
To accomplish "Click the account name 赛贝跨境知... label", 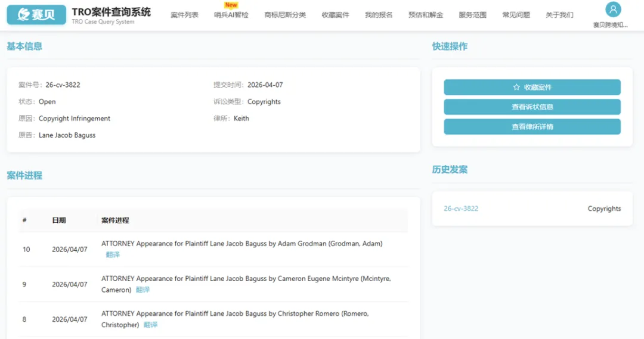I will [611, 25].
